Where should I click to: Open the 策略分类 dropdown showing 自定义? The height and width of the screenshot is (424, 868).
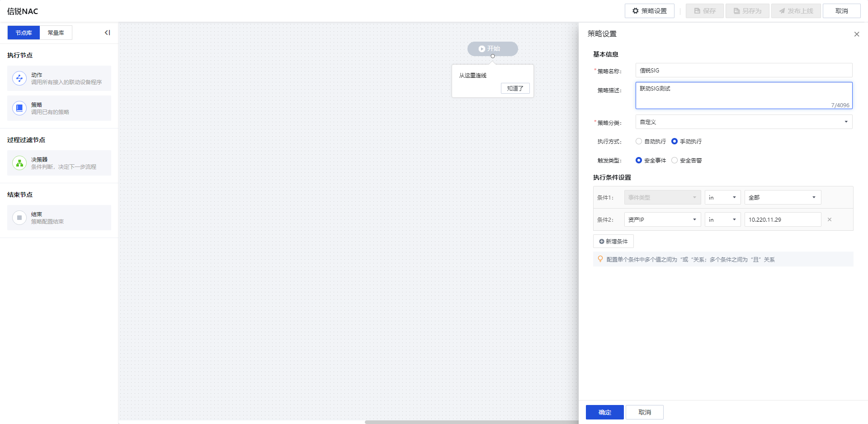[x=744, y=122]
